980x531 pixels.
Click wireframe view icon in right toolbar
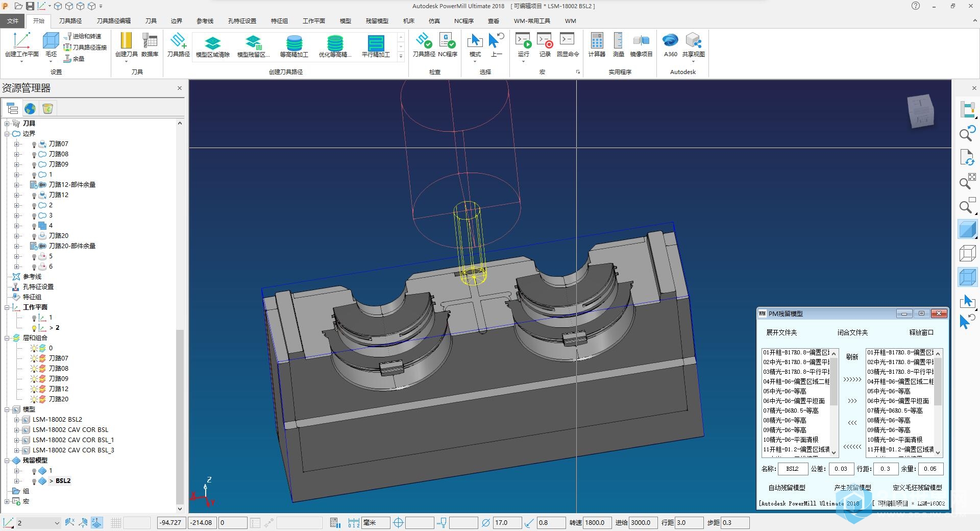click(967, 253)
